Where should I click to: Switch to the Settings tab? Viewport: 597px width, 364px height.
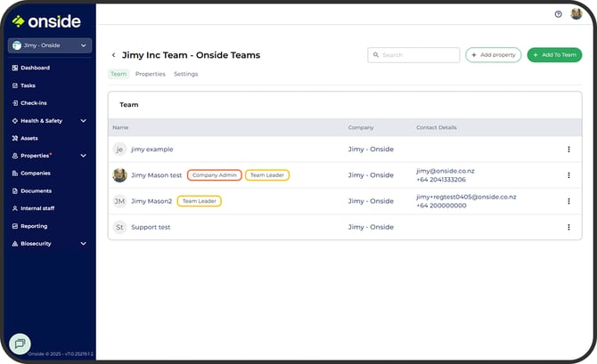point(185,74)
